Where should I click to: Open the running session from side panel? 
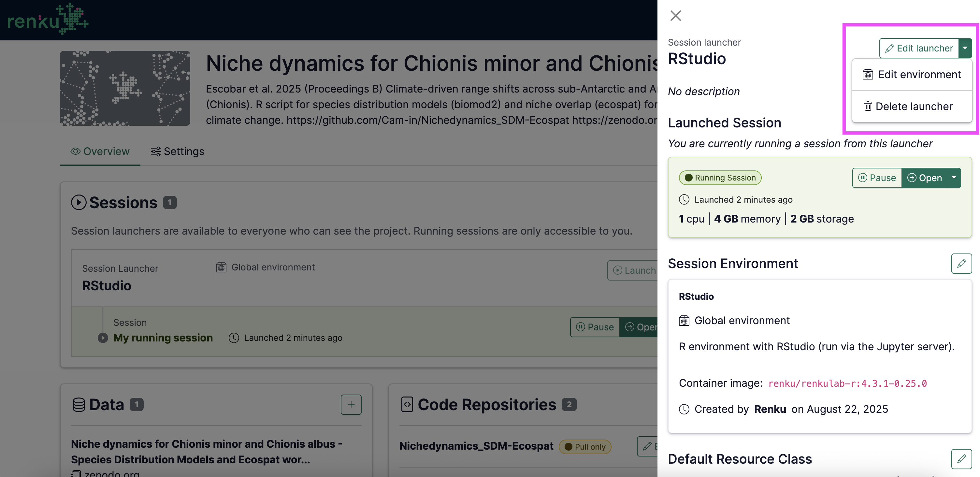point(925,178)
